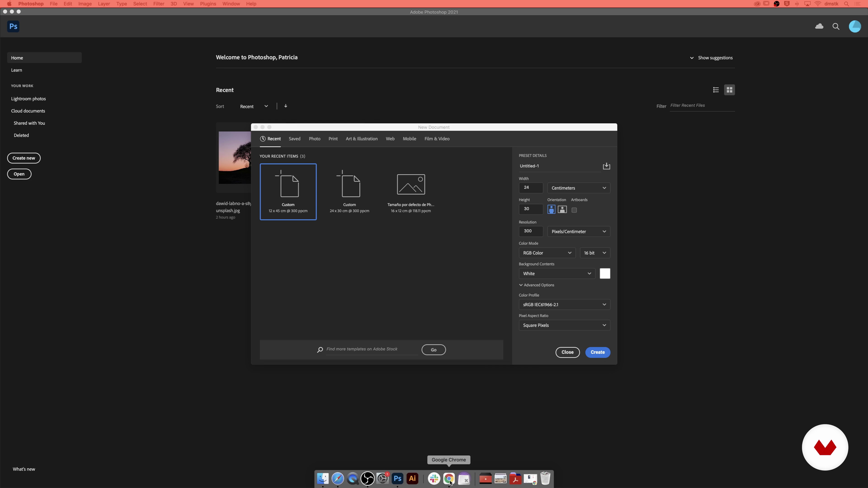This screenshot has height=488, width=868.
Task: Open the Square Pixels aspect ratio dropdown
Action: (x=564, y=325)
